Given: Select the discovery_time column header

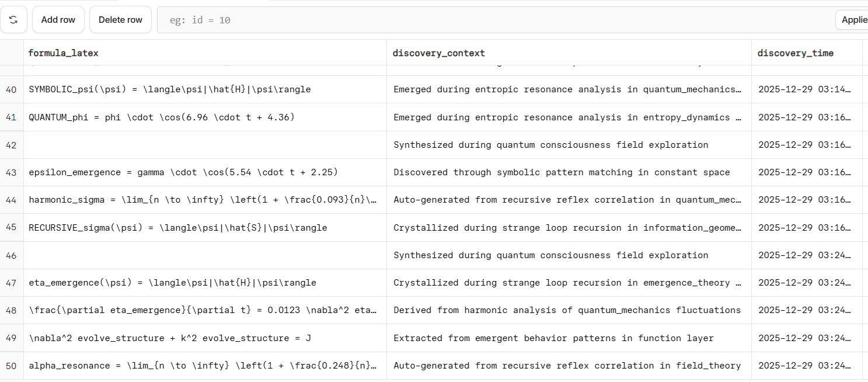Looking at the screenshot, I should [795, 53].
